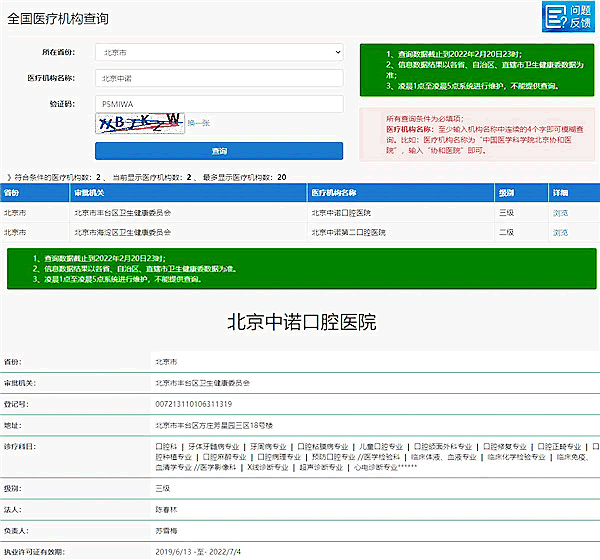Click the 医疗机构名称 table column header
The image size is (600, 560).
click(x=335, y=192)
